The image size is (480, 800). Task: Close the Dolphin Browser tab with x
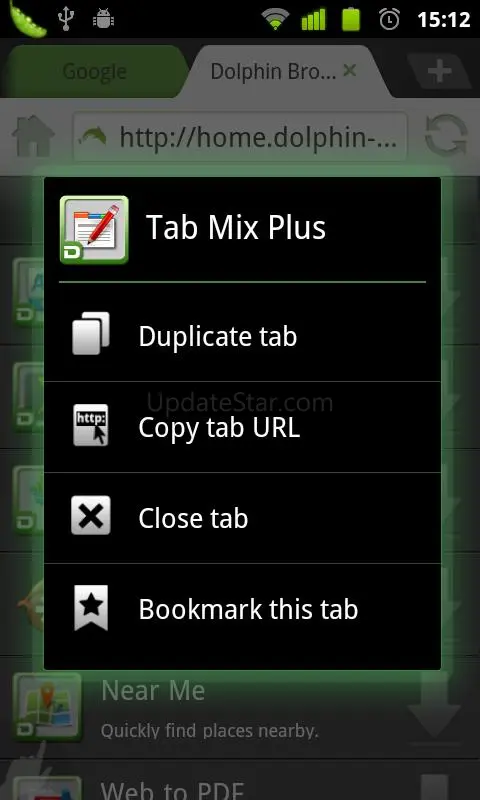point(349,70)
